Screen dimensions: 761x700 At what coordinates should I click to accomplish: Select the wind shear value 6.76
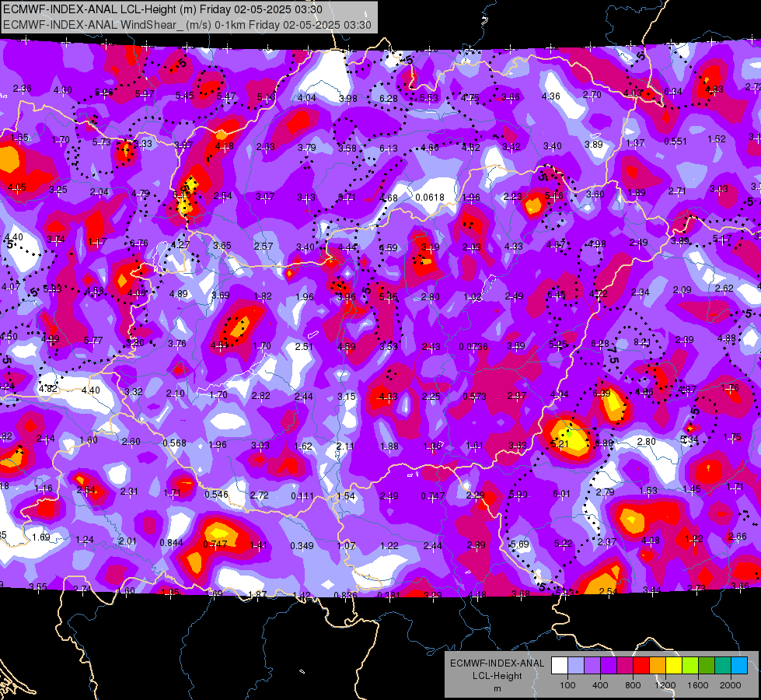139,243
